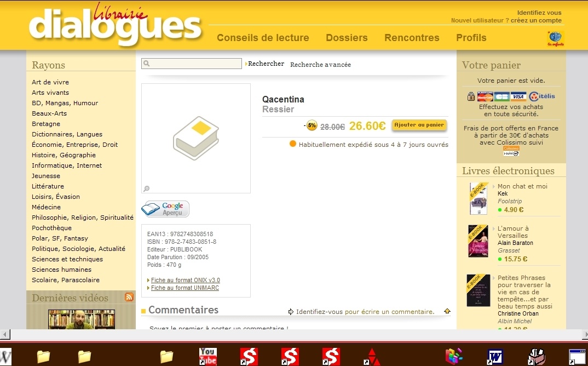Open Polar, SF, Fantasy category
The width and height of the screenshot is (588, 366).
point(60,238)
